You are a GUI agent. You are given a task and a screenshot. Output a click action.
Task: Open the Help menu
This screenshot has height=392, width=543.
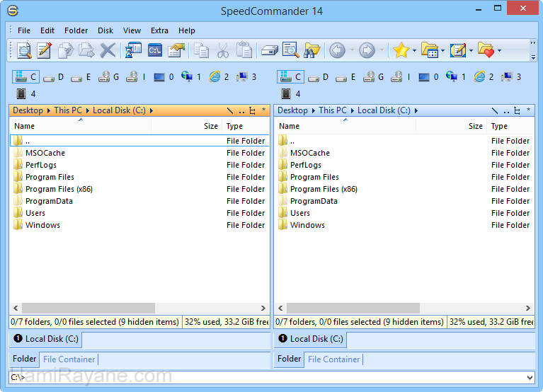pos(187,30)
